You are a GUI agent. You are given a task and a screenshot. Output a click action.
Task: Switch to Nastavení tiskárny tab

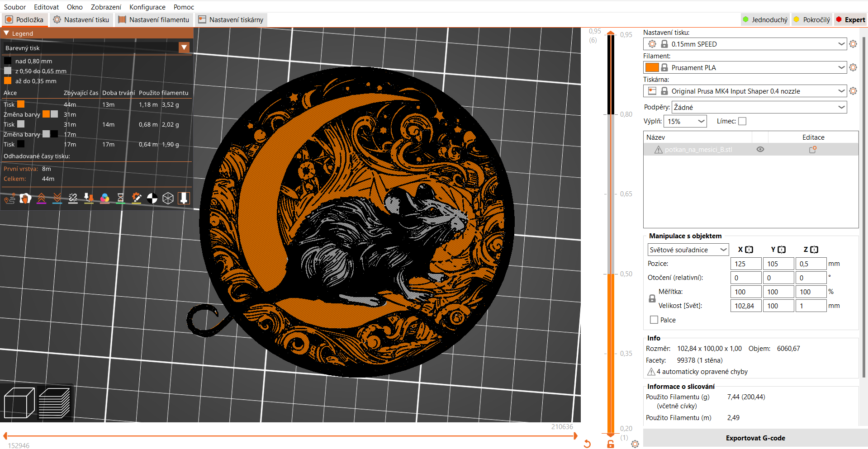point(231,19)
